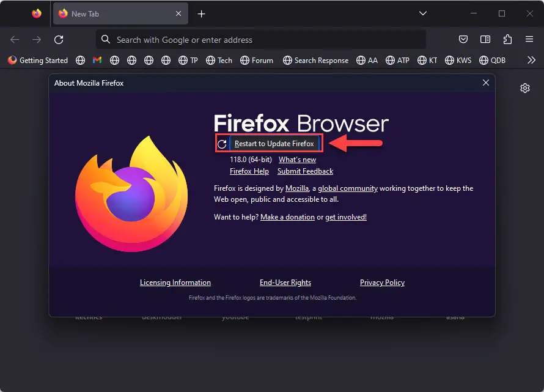
Task: Show more bookmarks with double chevron
Action: pyautogui.click(x=531, y=60)
